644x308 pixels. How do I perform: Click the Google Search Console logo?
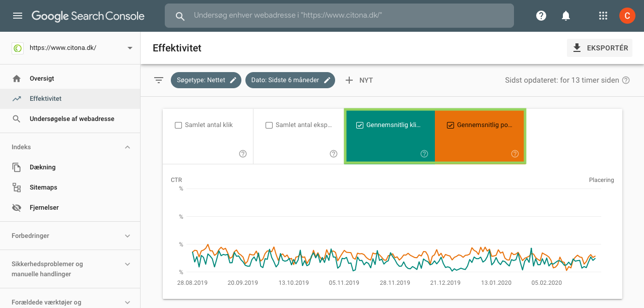tap(88, 16)
